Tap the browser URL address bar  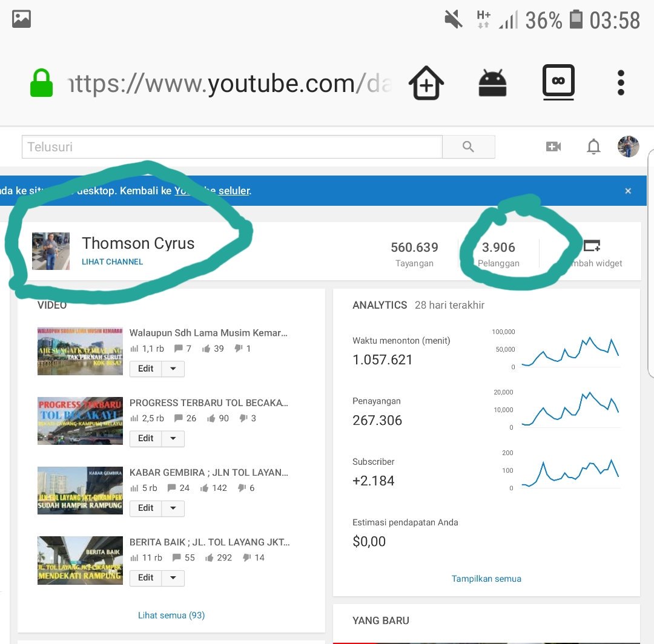[x=230, y=83]
